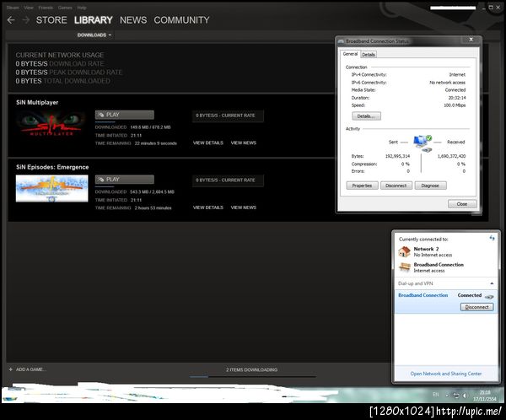506x420 pixels.
Task: Click the network activity computers icon
Action: click(x=423, y=143)
